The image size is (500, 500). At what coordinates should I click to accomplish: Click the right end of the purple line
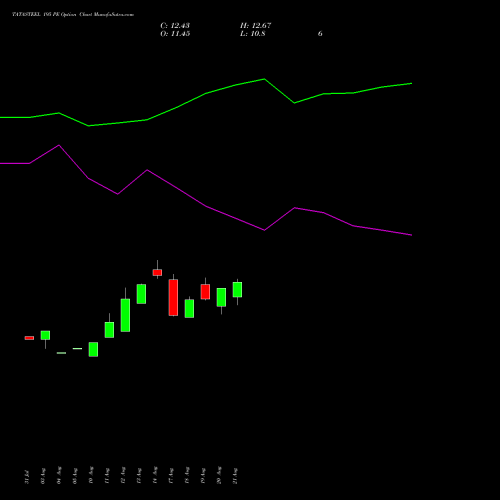pos(411,235)
